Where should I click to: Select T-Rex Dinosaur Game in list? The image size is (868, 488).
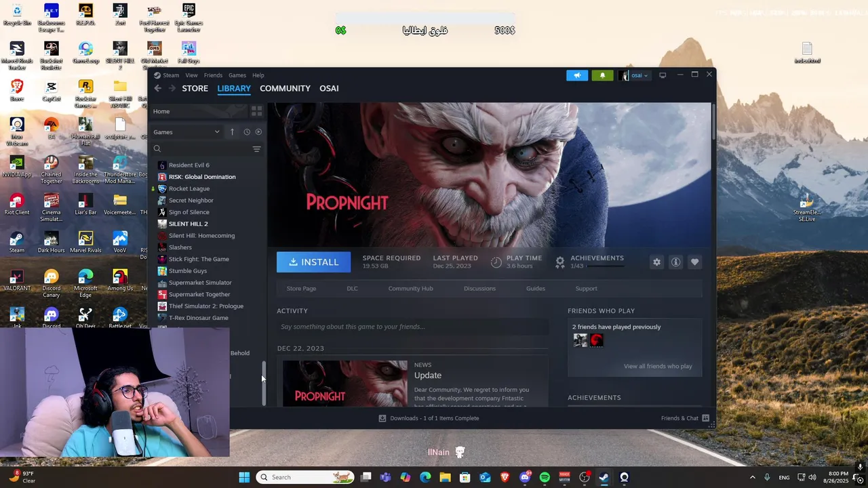coord(199,318)
